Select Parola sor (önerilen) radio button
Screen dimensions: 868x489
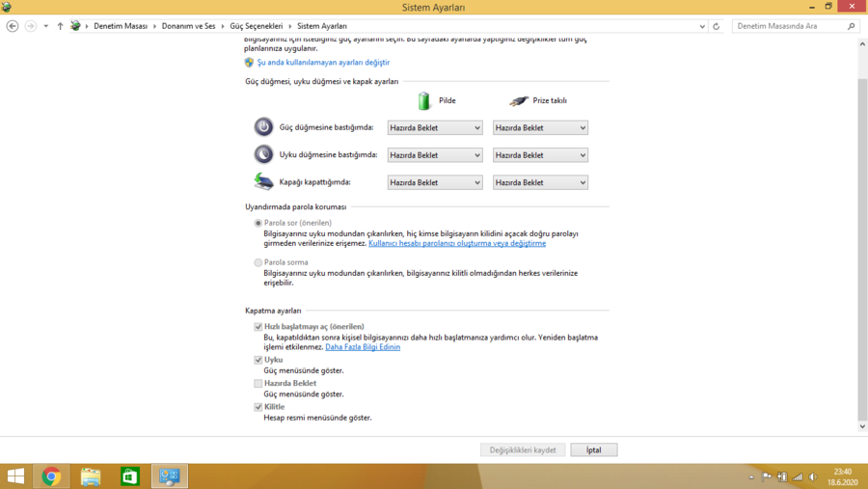tap(258, 223)
